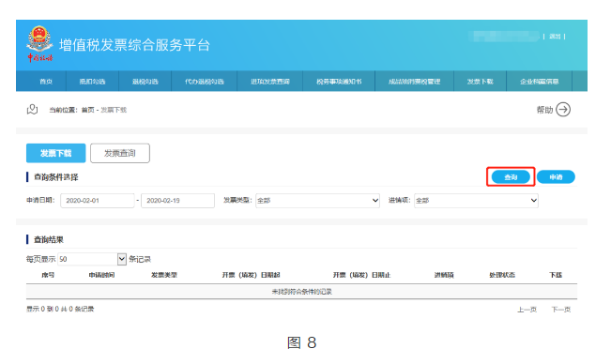
Task: Click the 开票(填发)日期起 column header
Action: (x=251, y=275)
